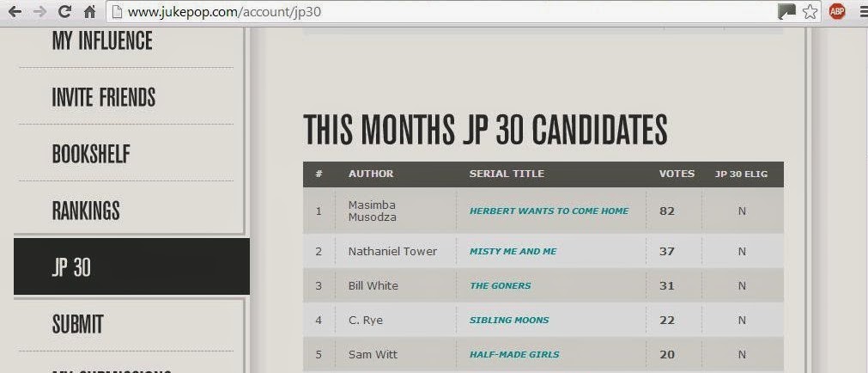868x373 pixels.
Task: Open Bookshelf in the sidebar
Action: (91, 154)
